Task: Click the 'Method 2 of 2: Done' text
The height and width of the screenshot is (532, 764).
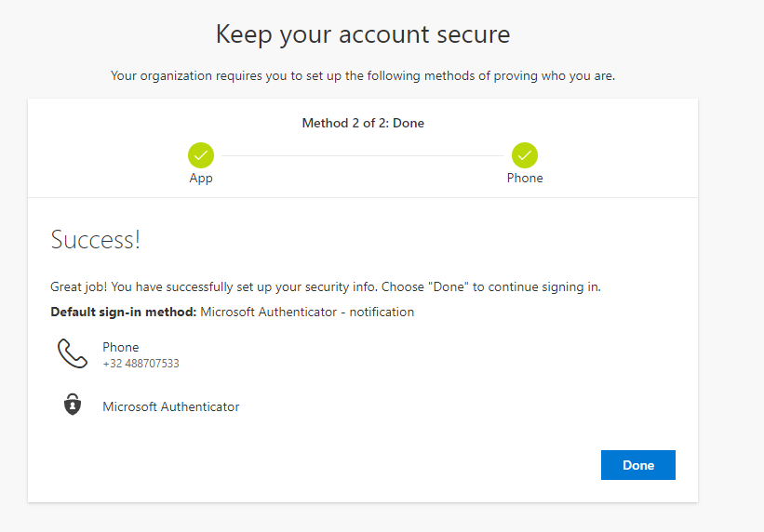Action: (363, 123)
